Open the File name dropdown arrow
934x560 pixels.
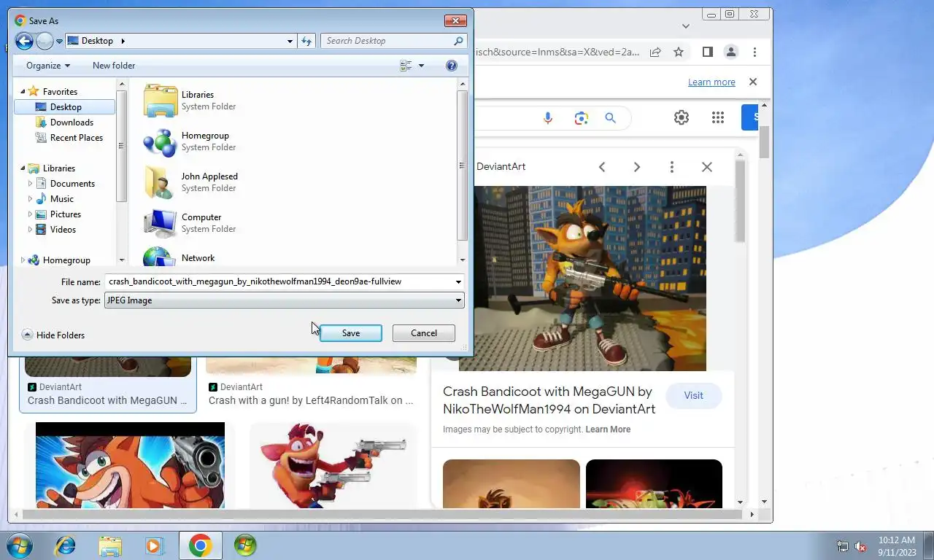[458, 281]
